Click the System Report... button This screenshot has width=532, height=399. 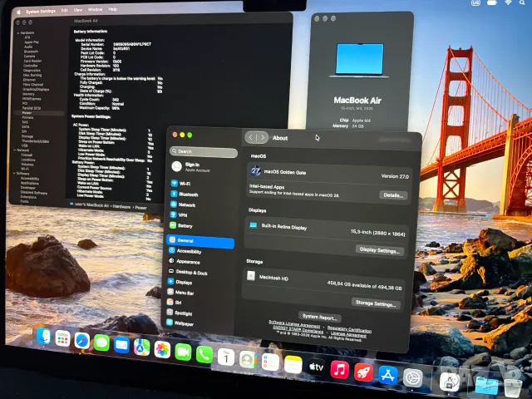point(319,318)
